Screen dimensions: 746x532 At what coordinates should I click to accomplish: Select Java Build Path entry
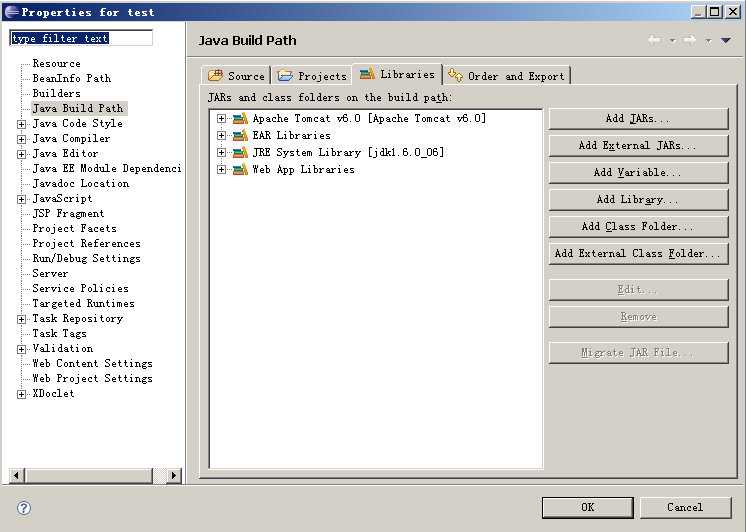(x=78, y=108)
